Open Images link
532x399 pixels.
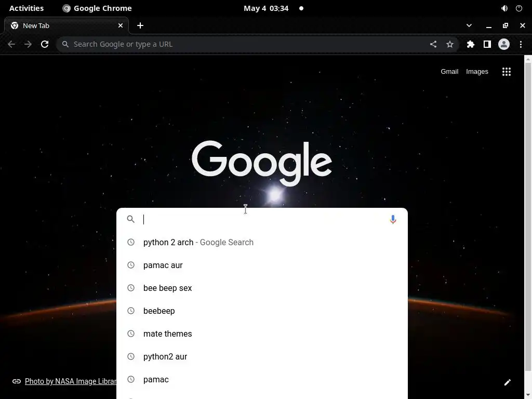[x=477, y=72]
